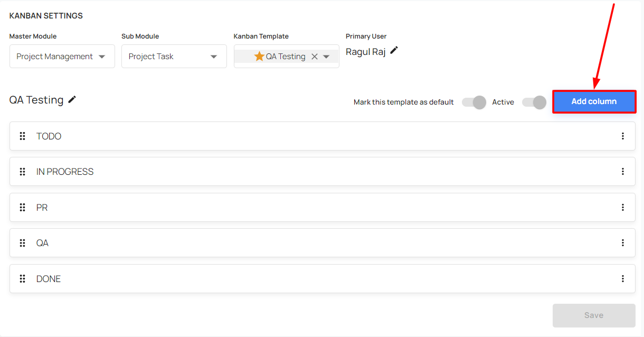
Task: Click the drag handle on the QA row
Action: tap(23, 243)
